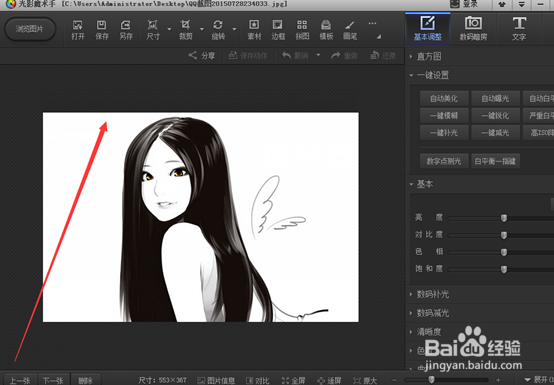Image resolution: width=554 pixels, height=385 pixels.
Task: Open the 旋转 dropdown arrow
Action: 234,29
